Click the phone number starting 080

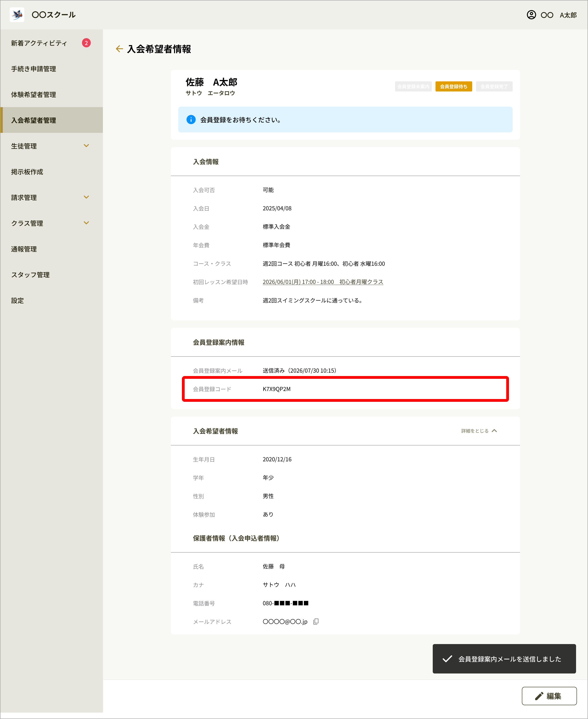coord(286,603)
